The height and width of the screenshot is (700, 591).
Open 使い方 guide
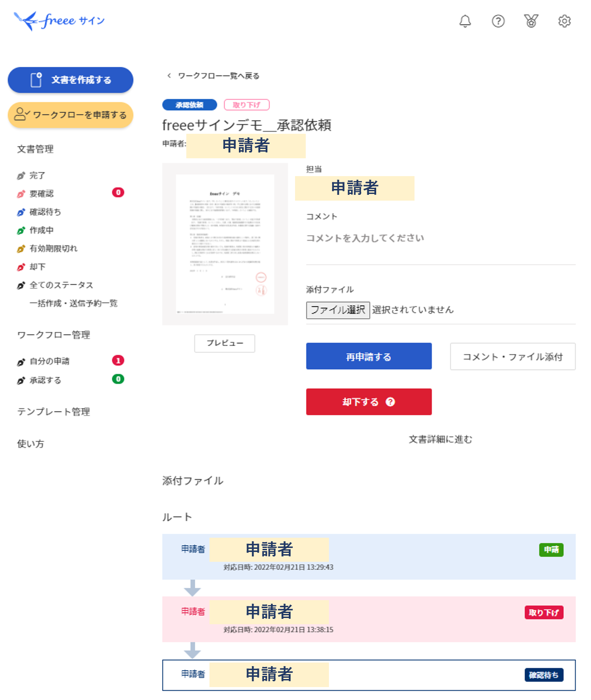(x=31, y=444)
